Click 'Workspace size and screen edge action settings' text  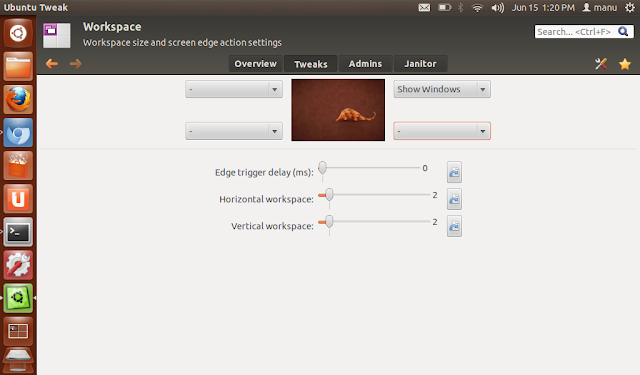tap(182, 42)
